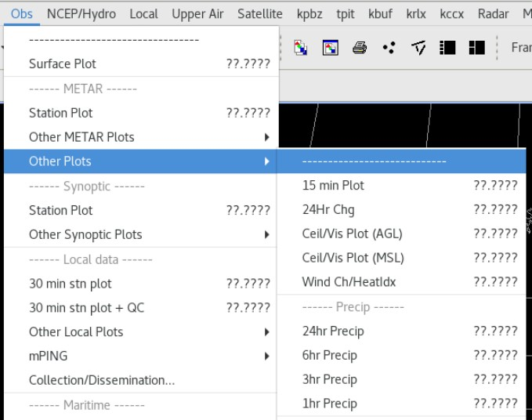Click the four-panel layout toolbar icon

point(476,48)
